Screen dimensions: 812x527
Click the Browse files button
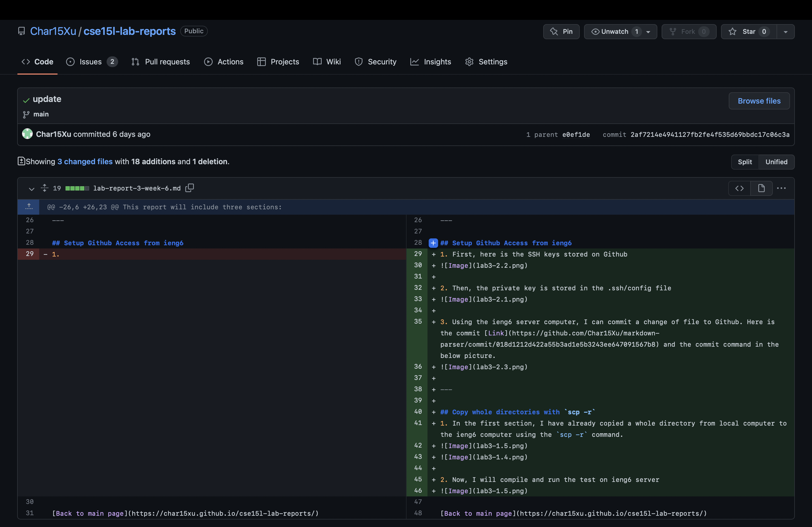(759, 101)
